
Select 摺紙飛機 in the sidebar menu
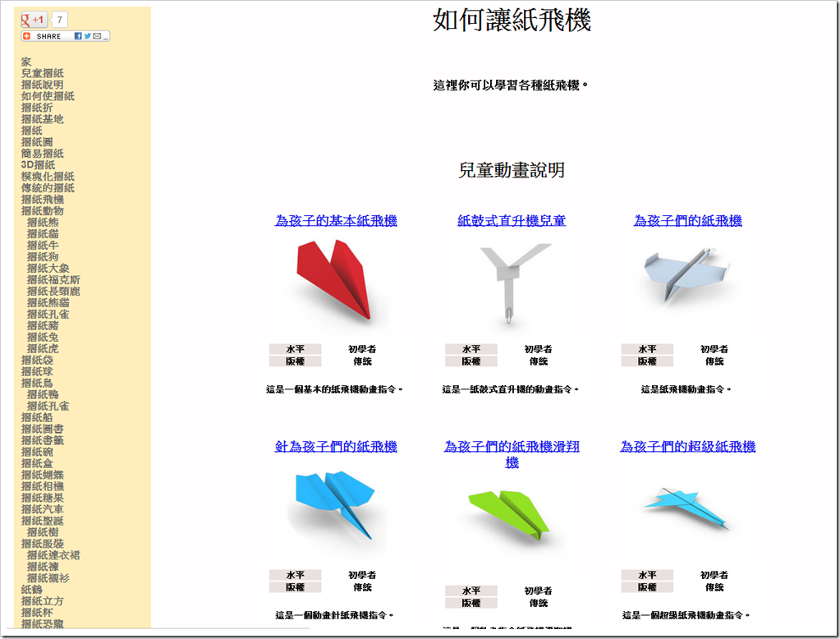click(x=43, y=200)
